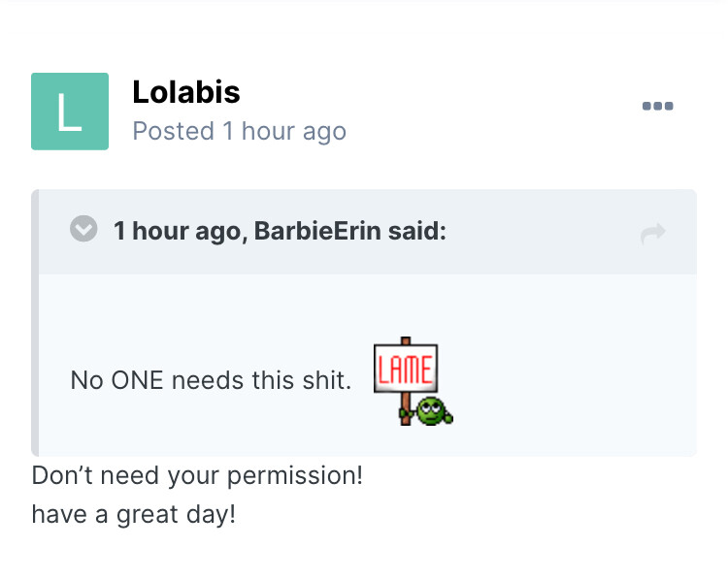The height and width of the screenshot is (579, 728).
Task: Click the LAME sign emoticon
Action: click(407, 370)
